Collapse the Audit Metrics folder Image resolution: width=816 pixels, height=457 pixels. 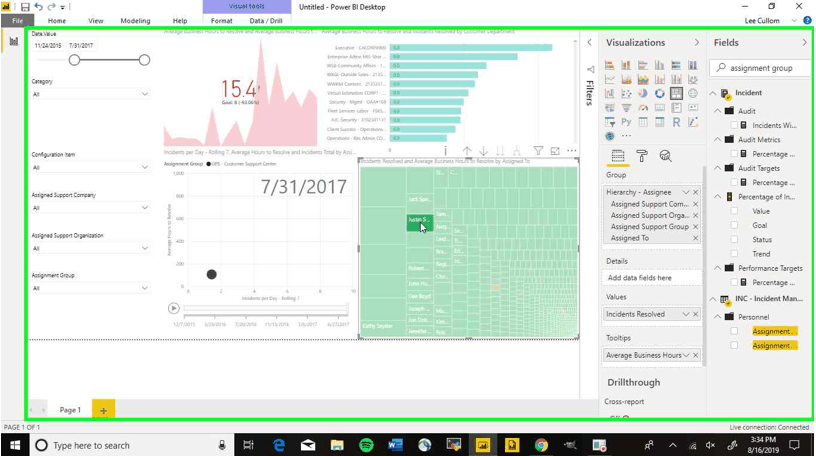click(718, 139)
